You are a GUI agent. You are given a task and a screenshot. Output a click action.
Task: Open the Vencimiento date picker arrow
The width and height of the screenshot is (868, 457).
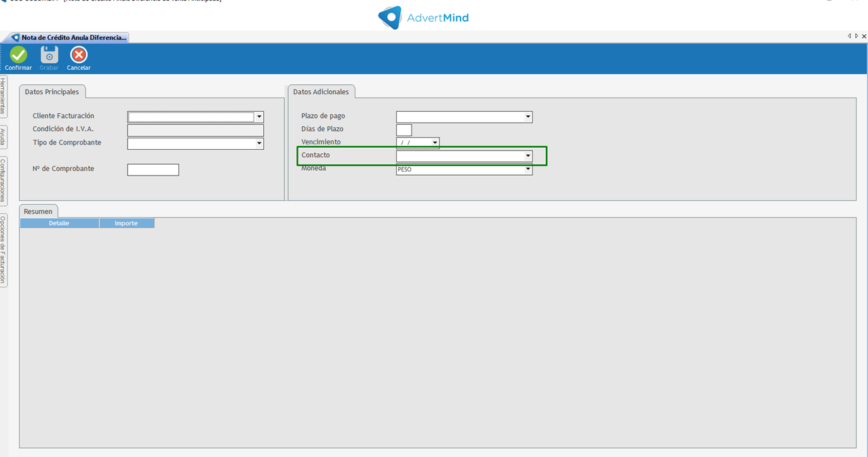tap(435, 143)
